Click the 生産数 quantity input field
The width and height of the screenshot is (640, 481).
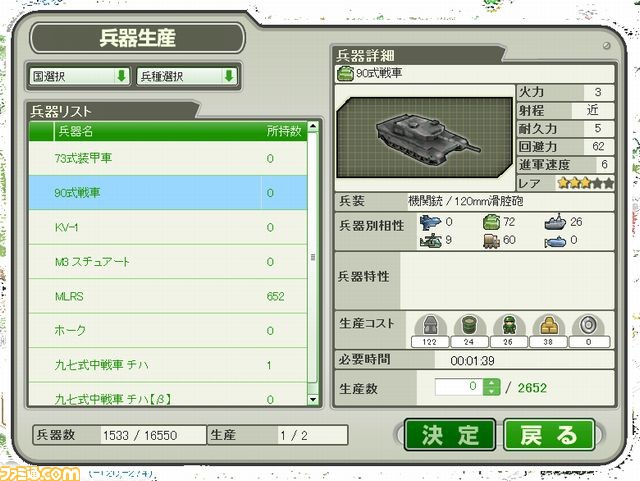459,387
